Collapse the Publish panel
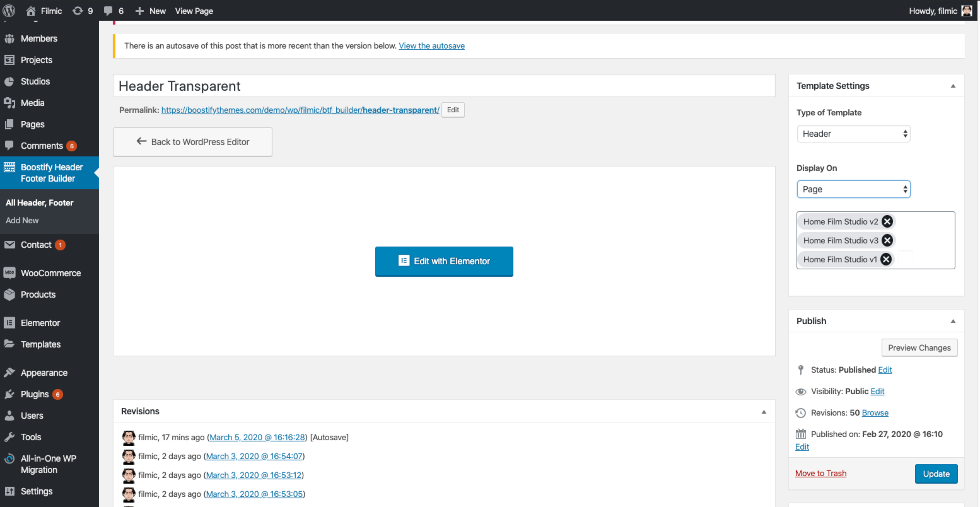The width and height of the screenshot is (980, 507). coord(953,321)
